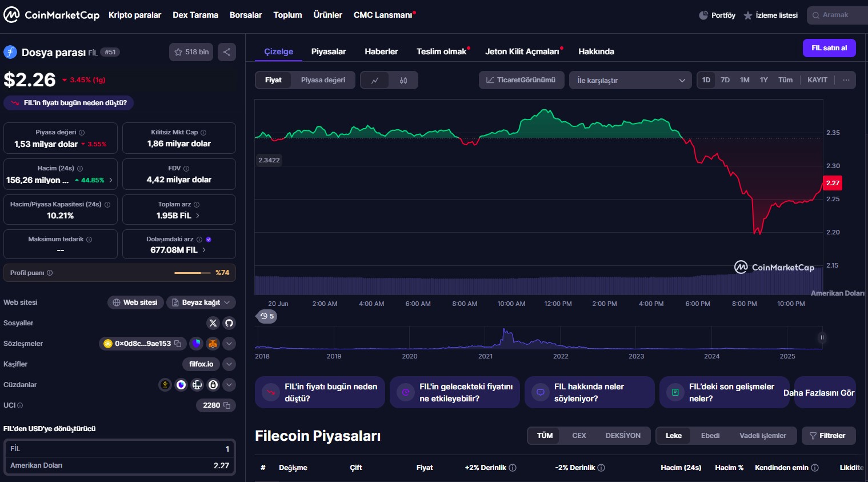Viewport: 868px width, 482px height.
Task: Select the Piyasa değeri chart toggle
Action: (323, 80)
